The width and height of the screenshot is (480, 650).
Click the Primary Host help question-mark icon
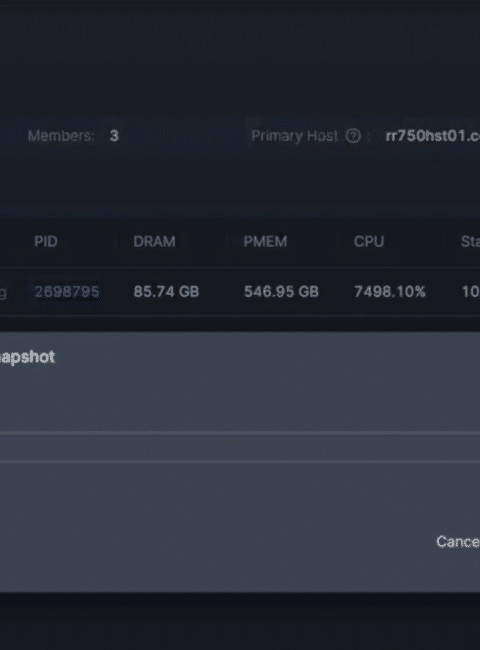click(x=353, y=136)
